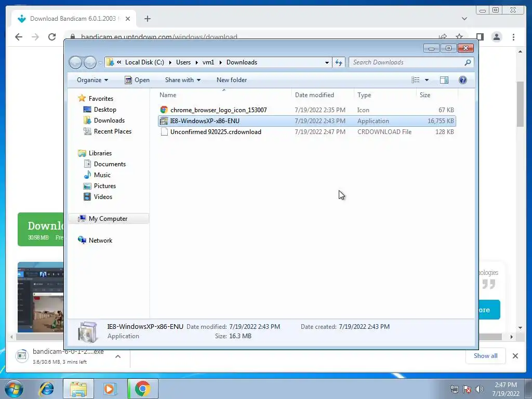Click Chrome's reload page button

tap(52, 37)
